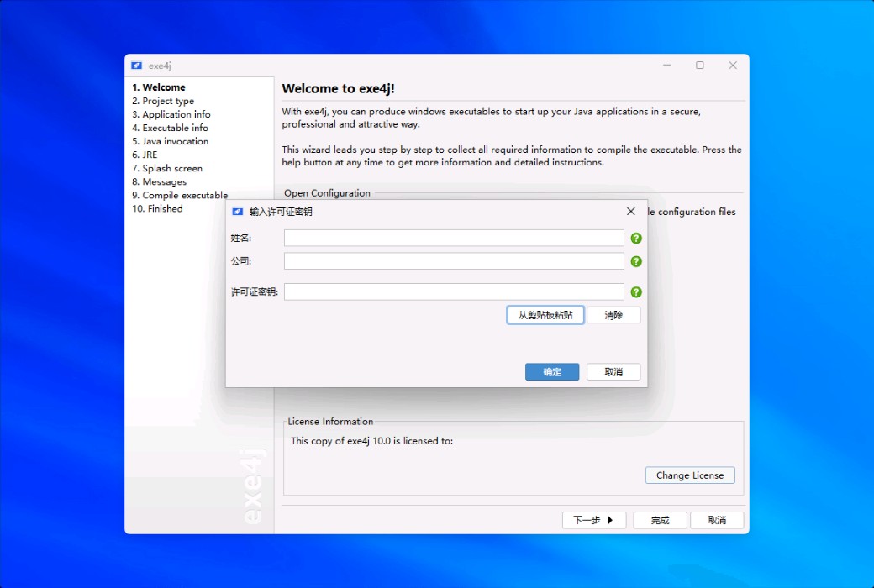This screenshot has height=588, width=874.
Task: Minimize the exe4j window
Action: (x=666, y=66)
